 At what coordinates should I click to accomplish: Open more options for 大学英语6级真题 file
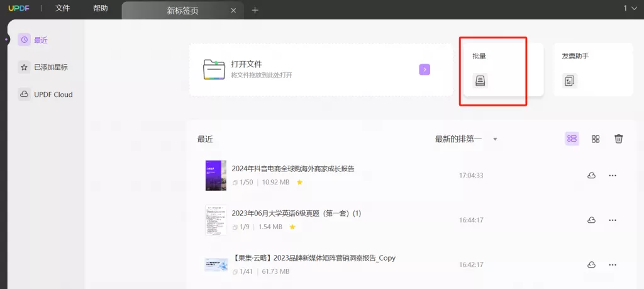point(613,220)
